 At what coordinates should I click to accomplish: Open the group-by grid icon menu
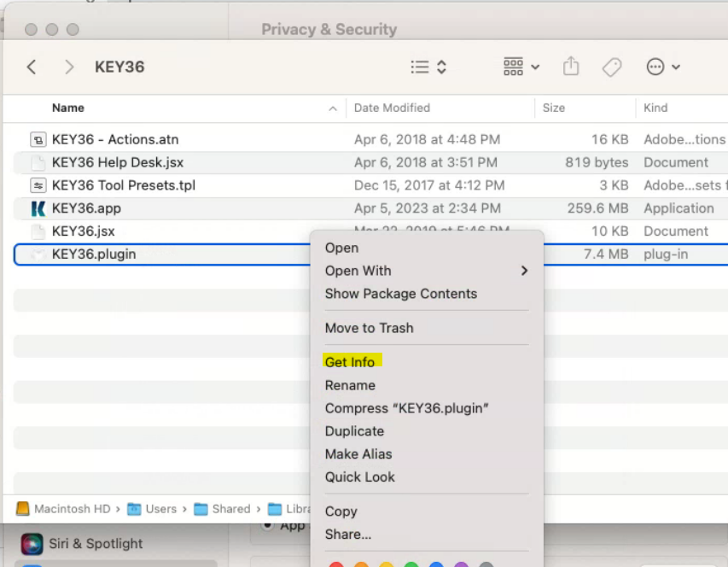513,67
